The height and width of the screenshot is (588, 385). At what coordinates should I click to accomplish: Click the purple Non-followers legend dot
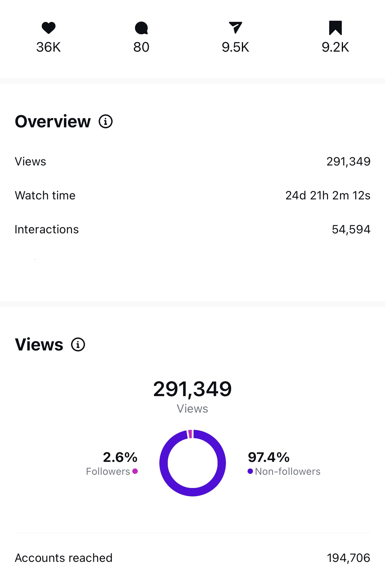point(250,471)
